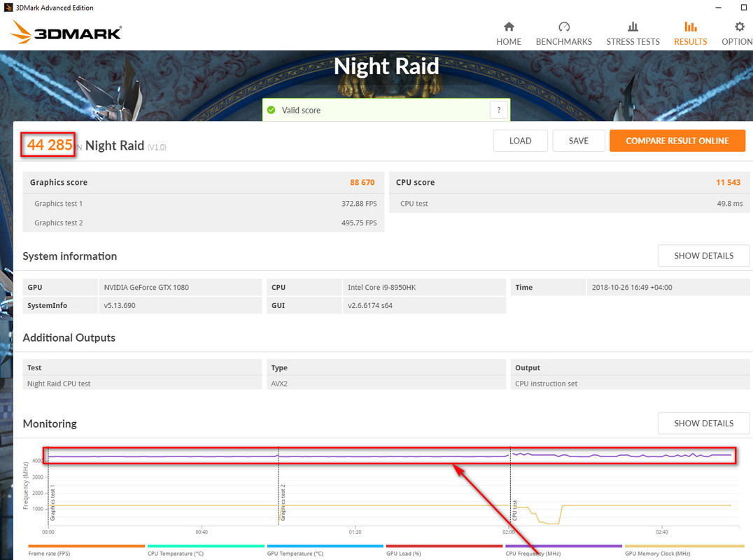
Task: Switch to the STRESS TESTS tab
Action: point(633,34)
